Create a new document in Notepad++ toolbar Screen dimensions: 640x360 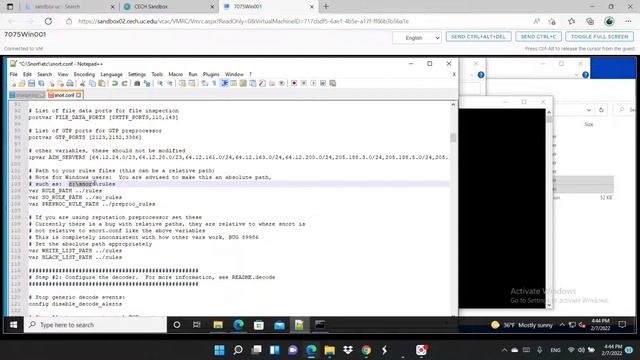pyautogui.click(x=13, y=83)
